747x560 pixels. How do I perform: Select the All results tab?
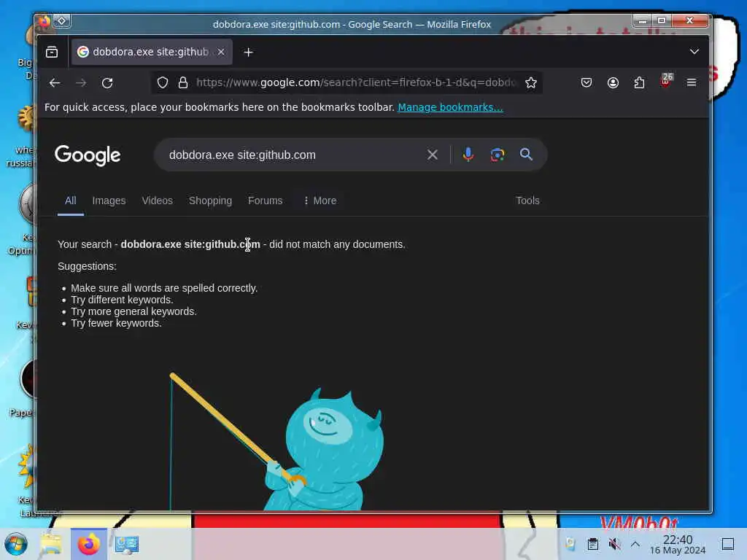pyautogui.click(x=71, y=201)
